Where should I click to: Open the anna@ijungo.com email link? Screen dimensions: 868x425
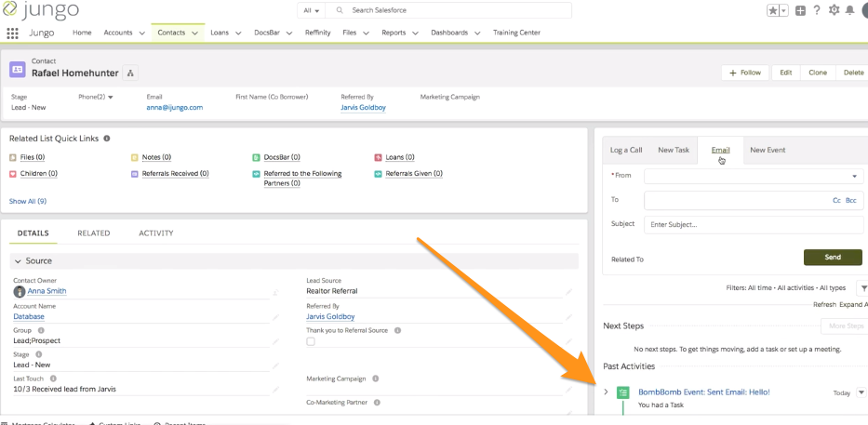[175, 107]
